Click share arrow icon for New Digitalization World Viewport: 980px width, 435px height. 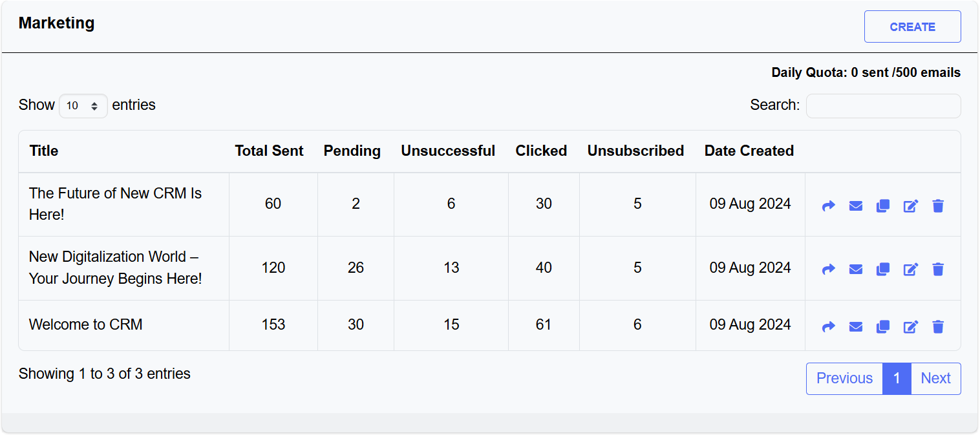(x=828, y=270)
